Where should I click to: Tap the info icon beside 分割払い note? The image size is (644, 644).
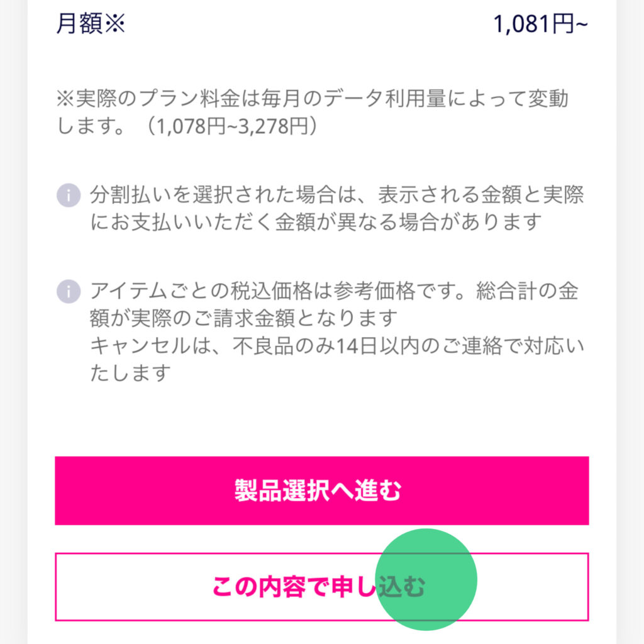(68, 195)
